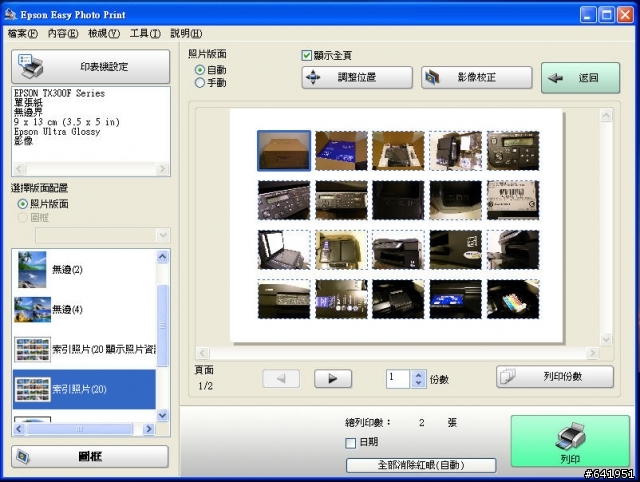Click layout list scroll down arrow

coord(162,415)
